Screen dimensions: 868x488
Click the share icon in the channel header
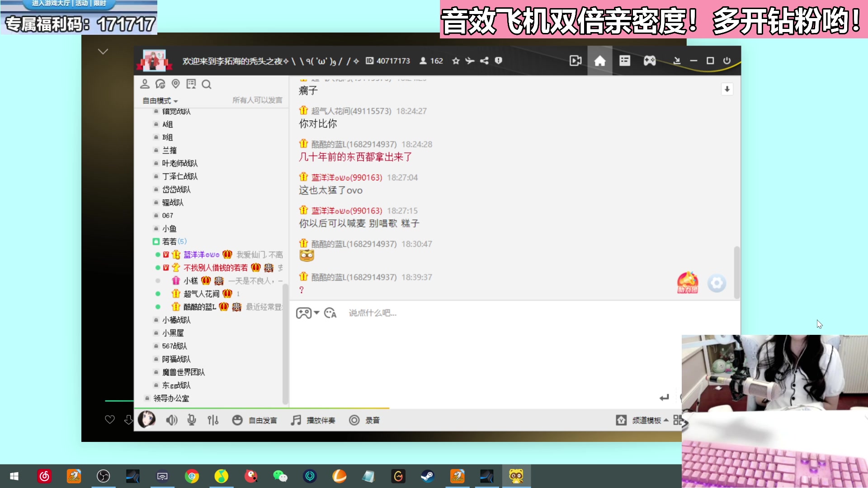click(x=484, y=61)
